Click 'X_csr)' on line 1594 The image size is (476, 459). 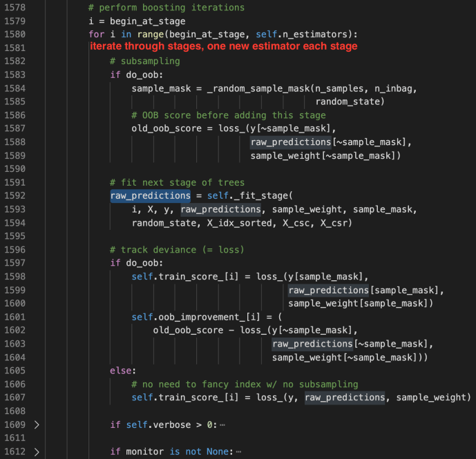click(336, 223)
